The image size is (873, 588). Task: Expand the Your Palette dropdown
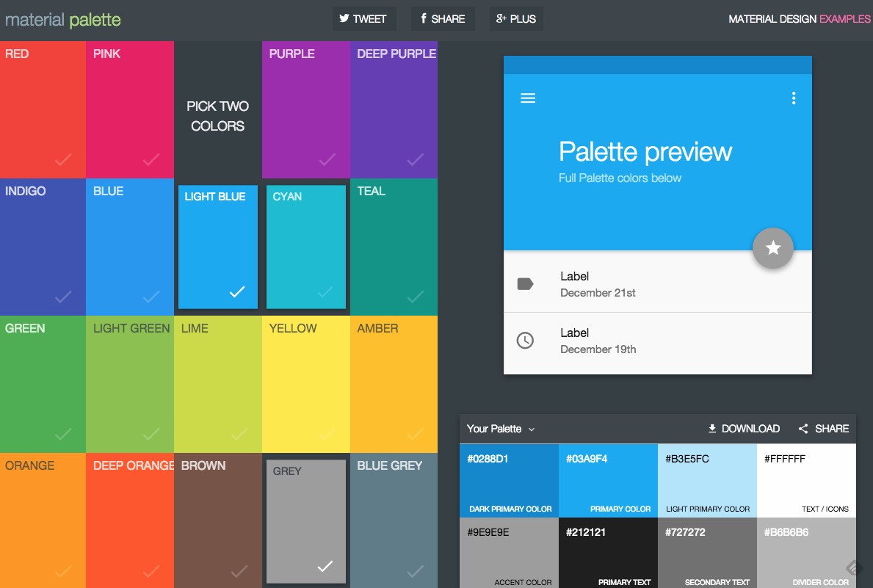pos(501,429)
